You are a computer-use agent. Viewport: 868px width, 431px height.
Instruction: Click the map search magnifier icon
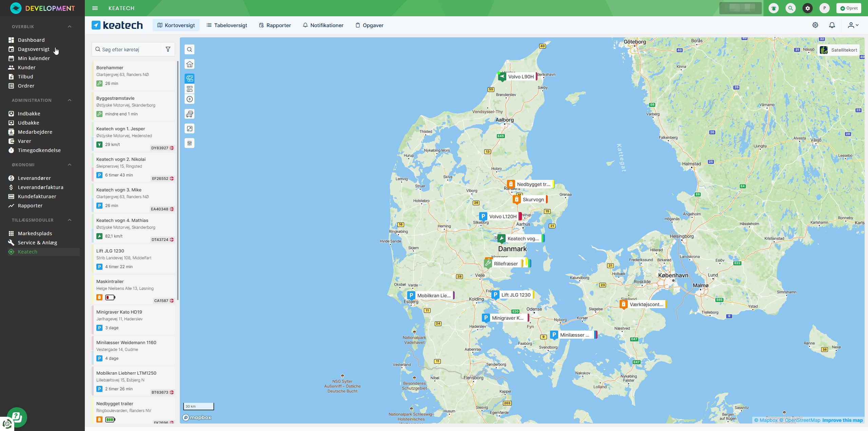(x=190, y=50)
